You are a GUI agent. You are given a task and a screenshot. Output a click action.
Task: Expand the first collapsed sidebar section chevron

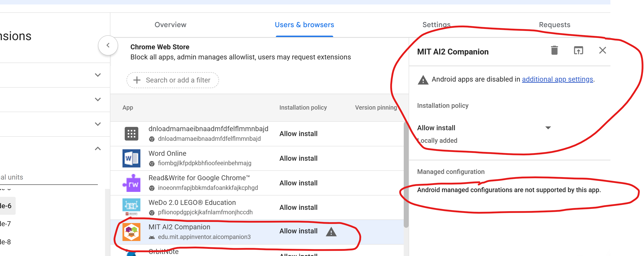pos(98,75)
